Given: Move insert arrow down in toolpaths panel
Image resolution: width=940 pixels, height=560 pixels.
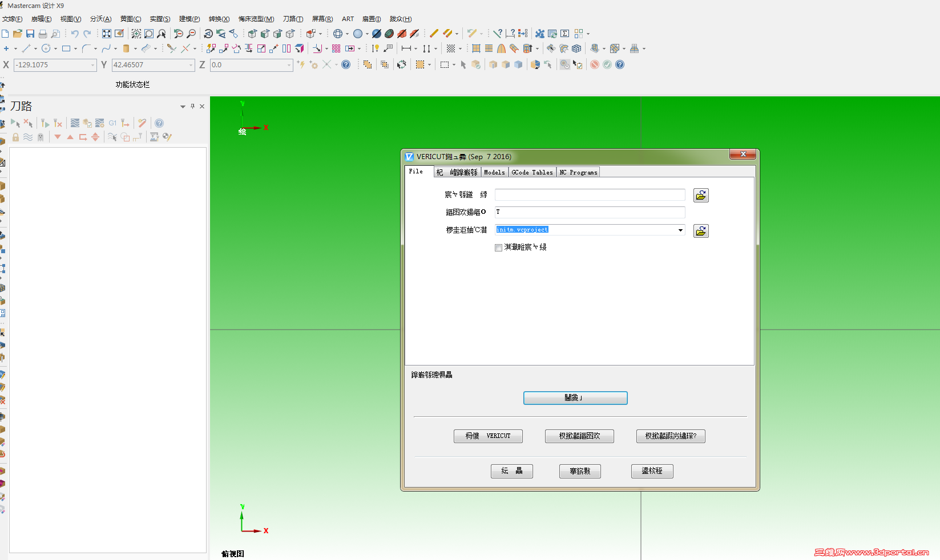Looking at the screenshot, I should coord(58,137).
